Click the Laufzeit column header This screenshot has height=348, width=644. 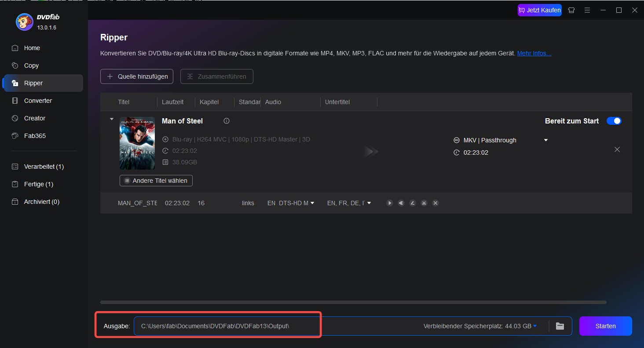pyautogui.click(x=172, y=102)
